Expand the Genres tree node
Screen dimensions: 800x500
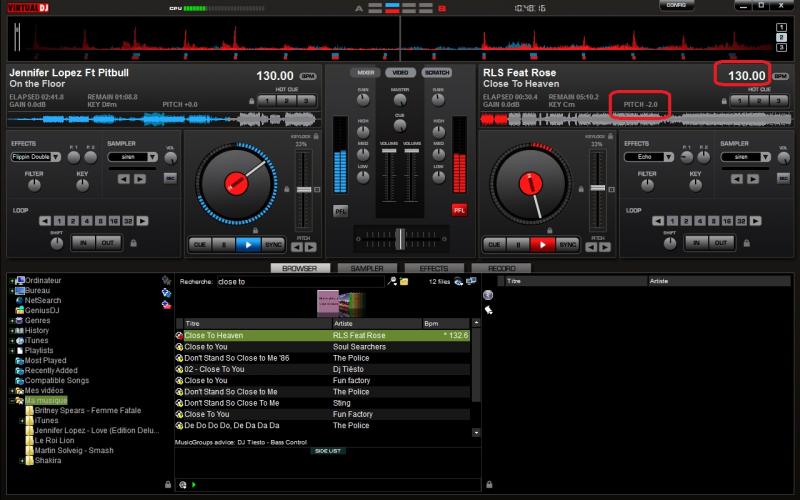click(x=12, y=320)
